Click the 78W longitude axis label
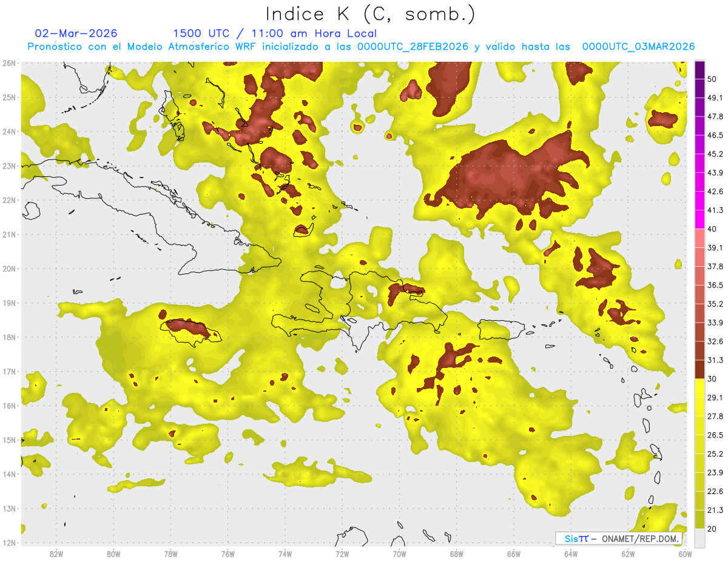This screenshot has height=562, width=728. coord(170,554)
